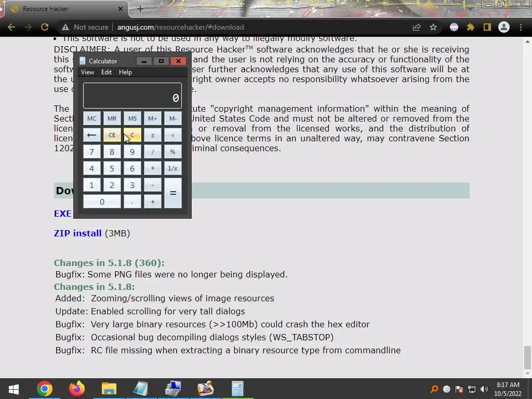
Task: Click the minus button
Action: (x=153, y=185)
